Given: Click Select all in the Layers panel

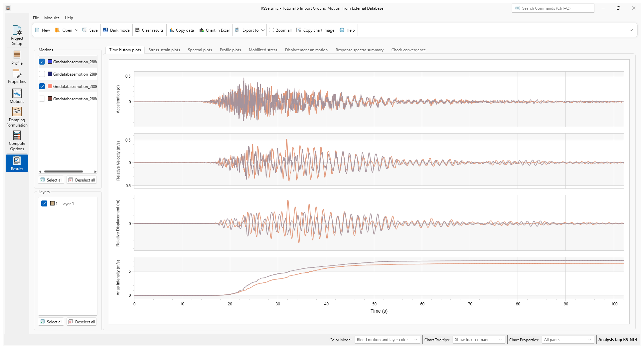Looking at the screenshot, I should tap(51, 322).
